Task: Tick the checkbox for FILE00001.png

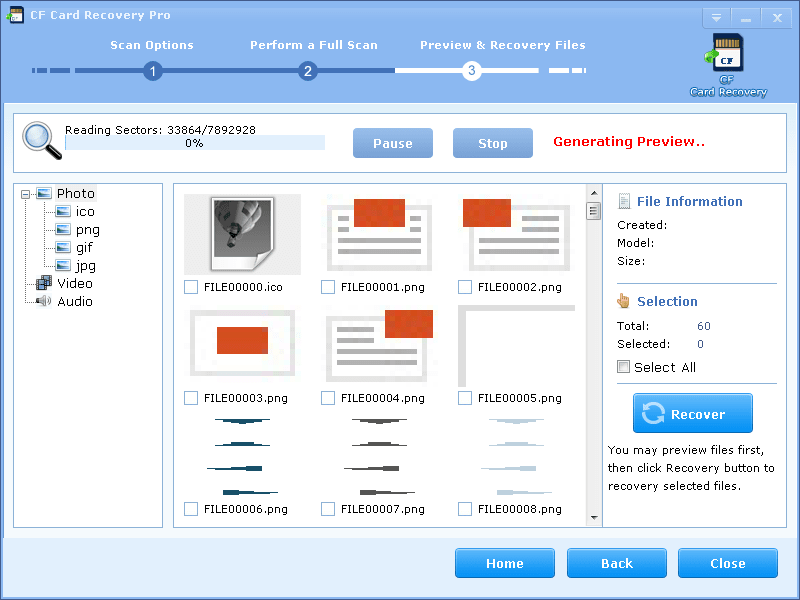Action: tap(328, 287)
